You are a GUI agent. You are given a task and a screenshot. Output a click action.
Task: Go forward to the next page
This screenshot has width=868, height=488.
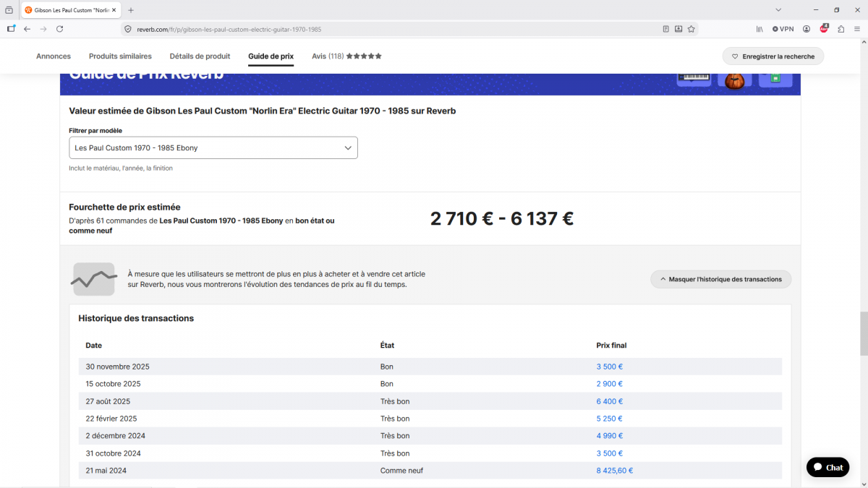(43, 29)
